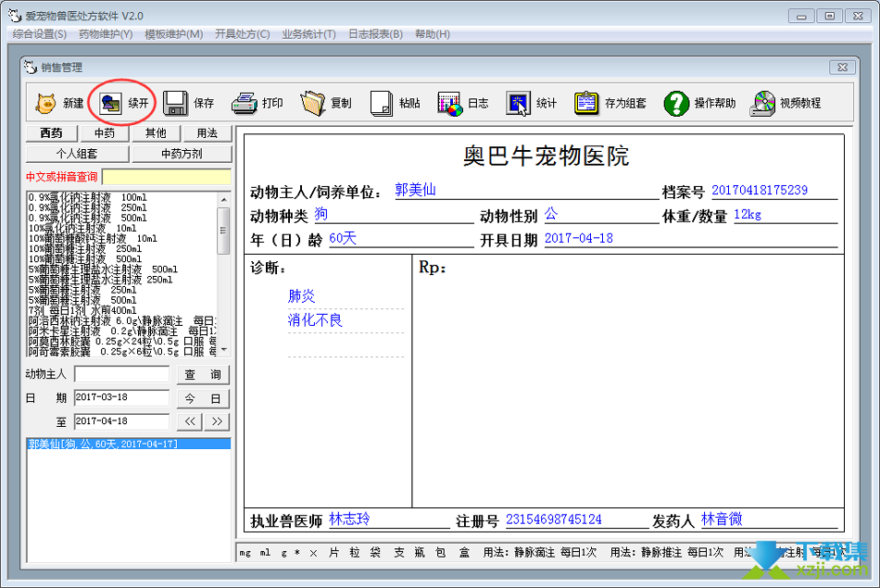Click the 保存 (Save) floppy disk icon
The image size is (880, 588).
pos(177,103)
